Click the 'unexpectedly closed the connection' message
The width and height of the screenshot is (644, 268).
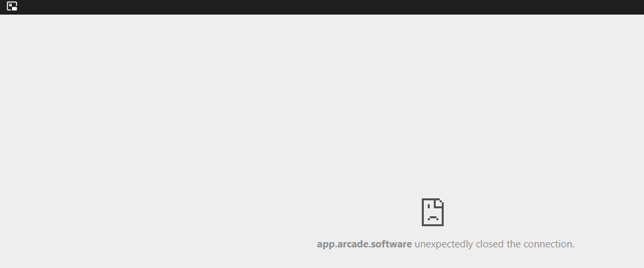495,244
